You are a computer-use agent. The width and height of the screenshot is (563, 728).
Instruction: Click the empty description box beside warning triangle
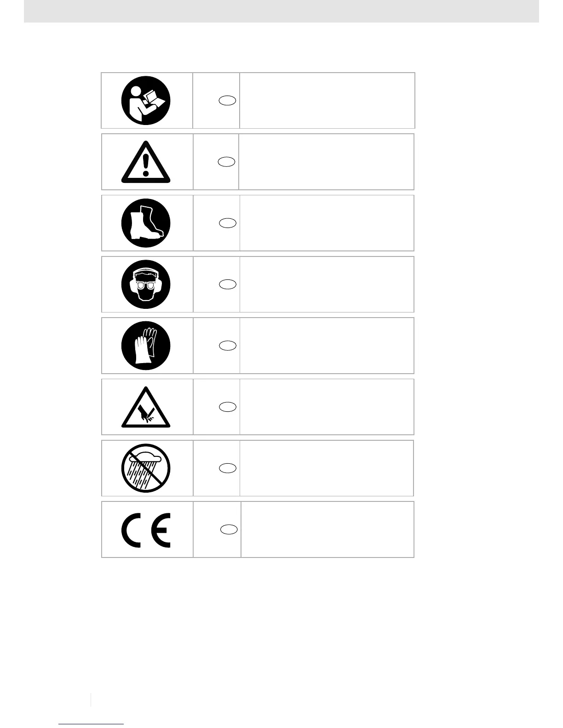point(327,162)
